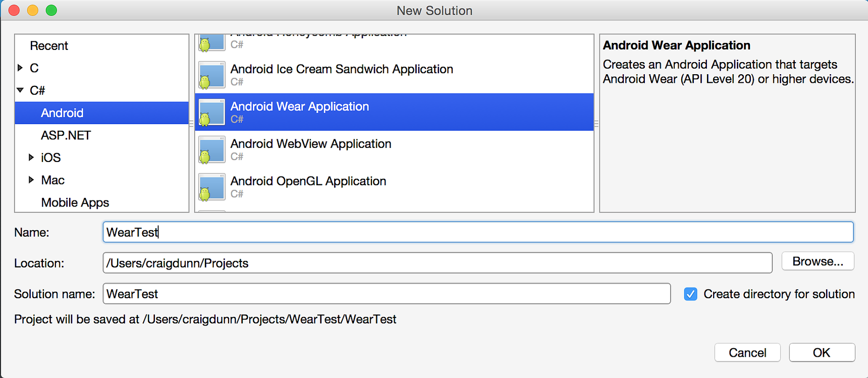Click into the Name text field
Screen dimensions: 868x378
coord(477,232)
